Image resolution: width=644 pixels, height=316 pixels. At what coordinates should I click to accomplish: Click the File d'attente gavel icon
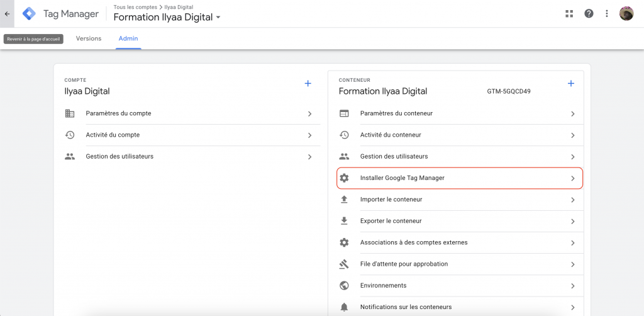[344, 264]
